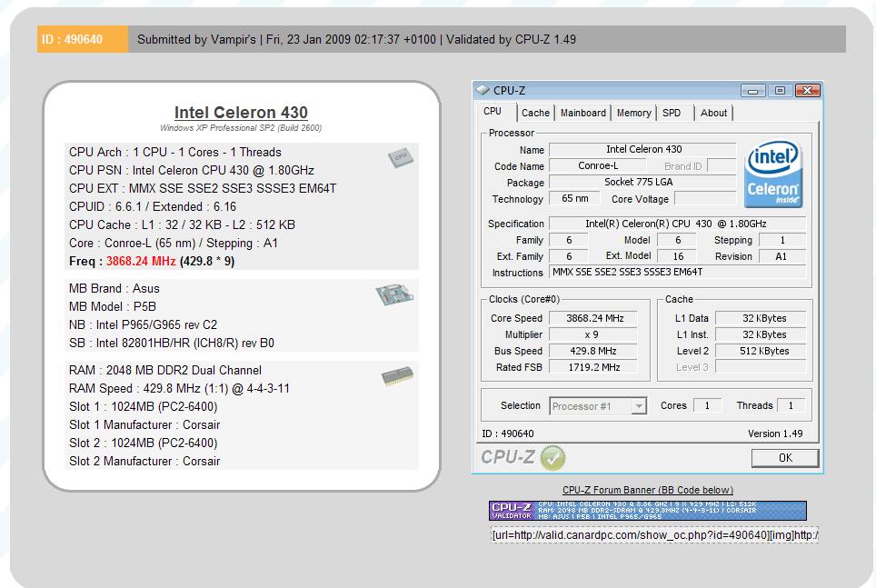
Task: Click the Core : Conroe-L Stepping A1 line
Action: coord(174,244)
